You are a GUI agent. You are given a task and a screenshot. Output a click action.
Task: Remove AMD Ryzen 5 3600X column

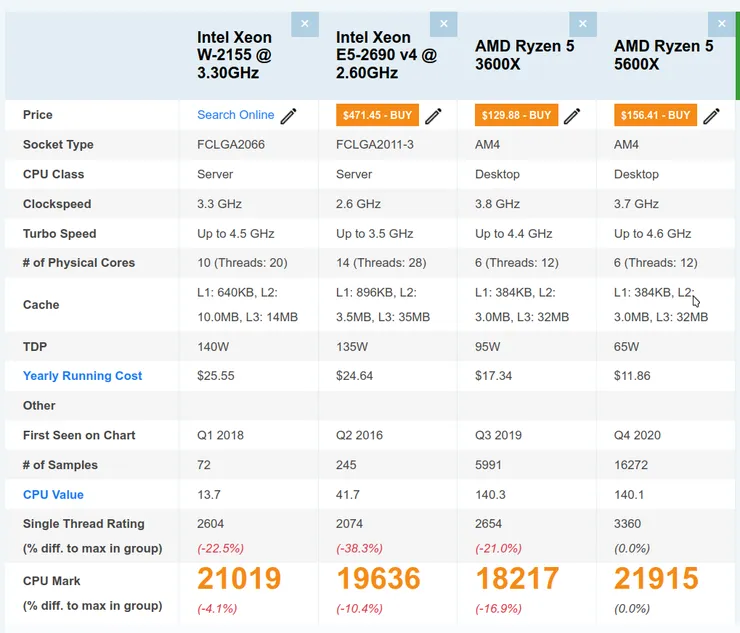(x=583, y=24)
